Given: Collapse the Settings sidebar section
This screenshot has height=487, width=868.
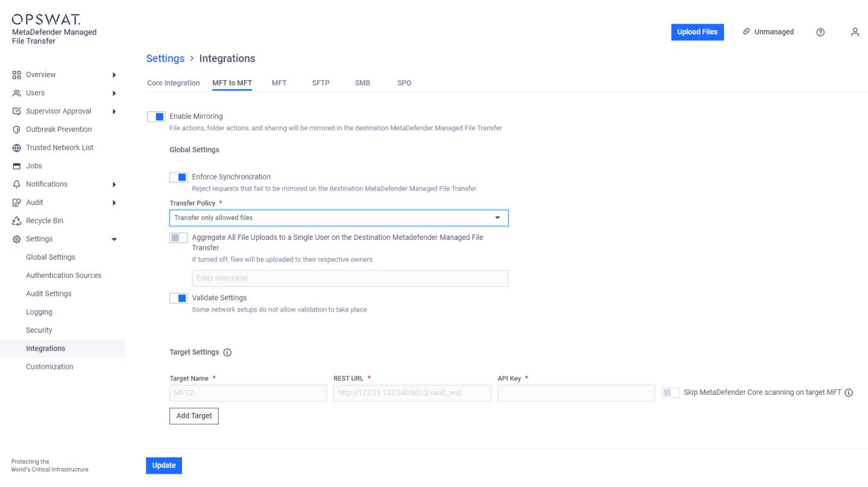Looking at the screenshot, I should click(115, 239).
